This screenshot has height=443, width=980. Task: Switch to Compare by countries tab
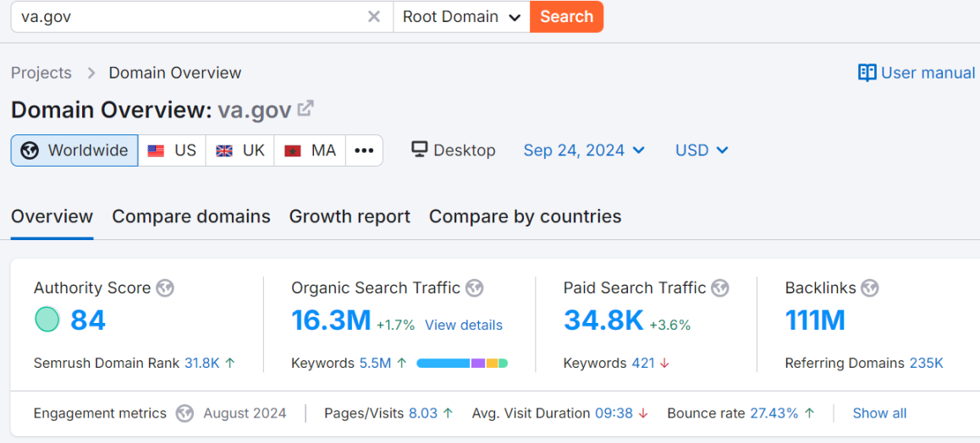pyautogui.click(x=525, y=216)
